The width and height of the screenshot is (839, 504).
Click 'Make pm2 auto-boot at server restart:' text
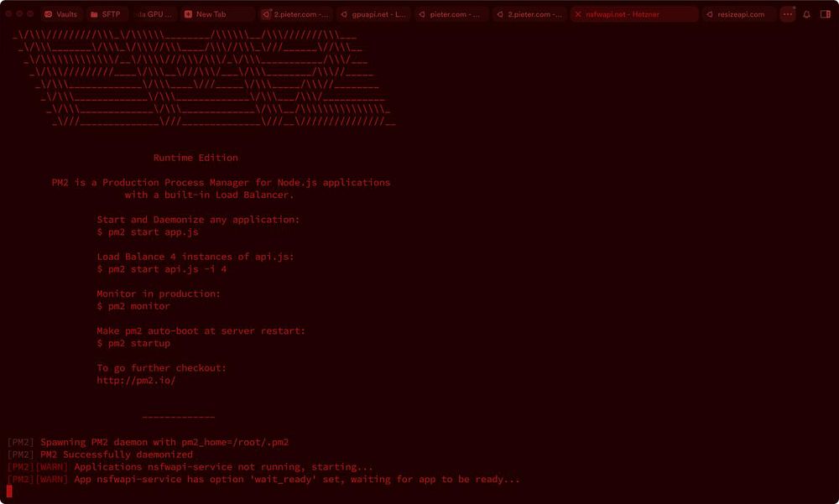point(201,331)
